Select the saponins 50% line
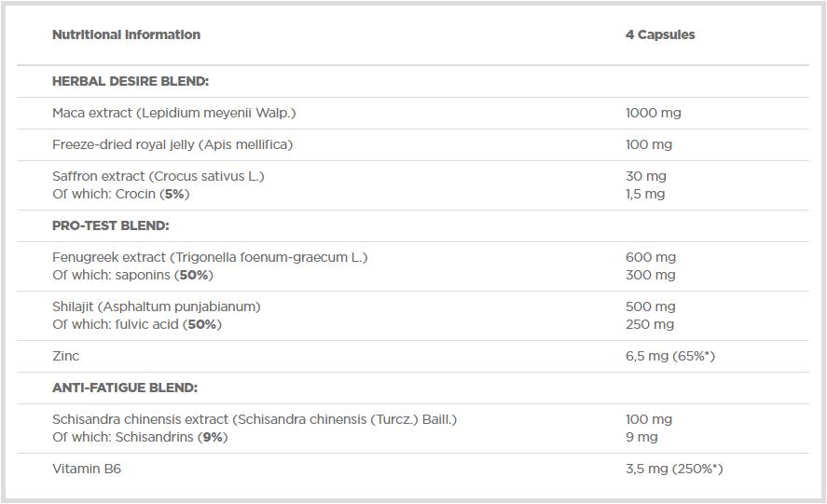827x504 pixels. pos(132,275)
